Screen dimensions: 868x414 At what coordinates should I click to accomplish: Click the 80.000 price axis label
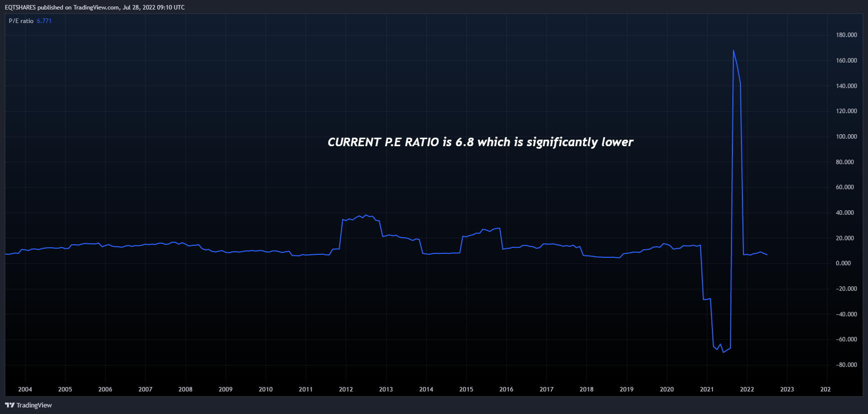tap(845, 162)
